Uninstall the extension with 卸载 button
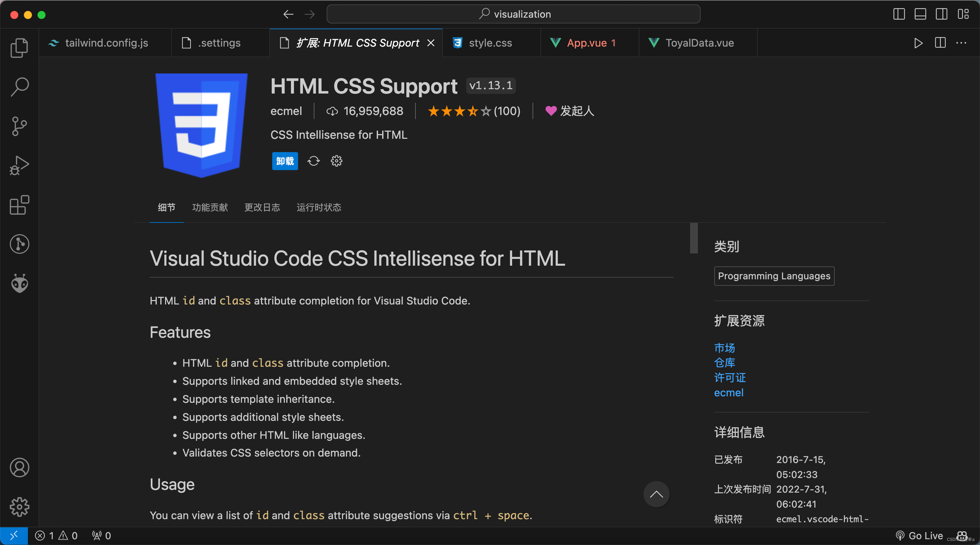The height and width of the screenshot is (545, 980). tap(285, 161)
